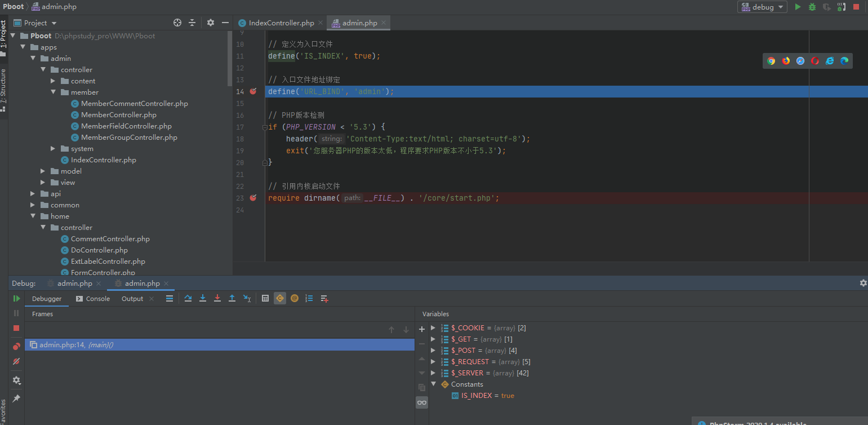Close the Output tab
Screen dimensions: 868x425
(x=152, y=299)
